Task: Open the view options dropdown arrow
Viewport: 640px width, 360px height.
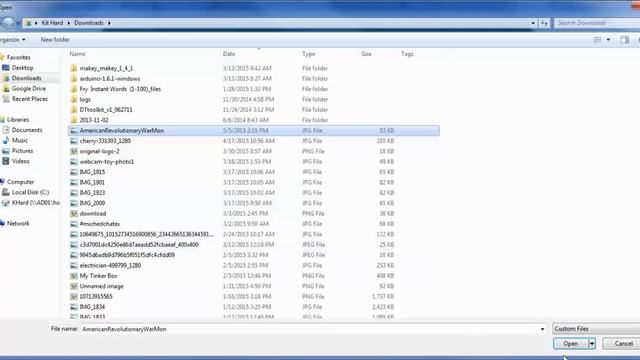Action: 608,40
